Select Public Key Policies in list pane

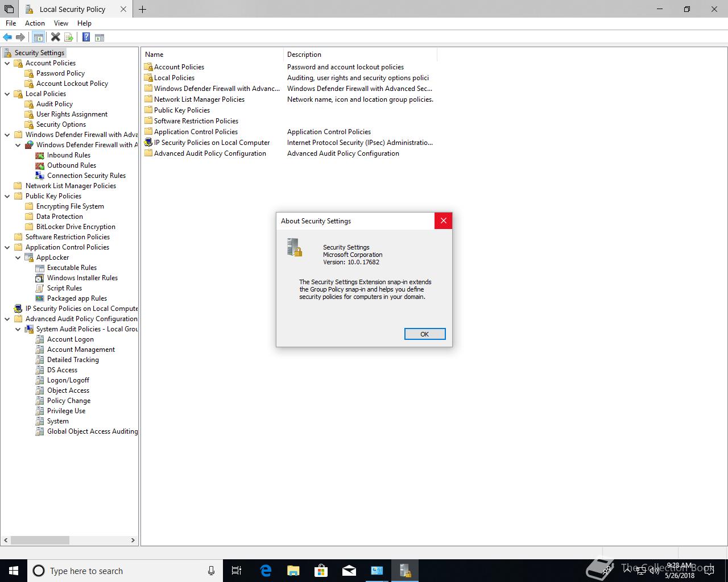(182, 110)
